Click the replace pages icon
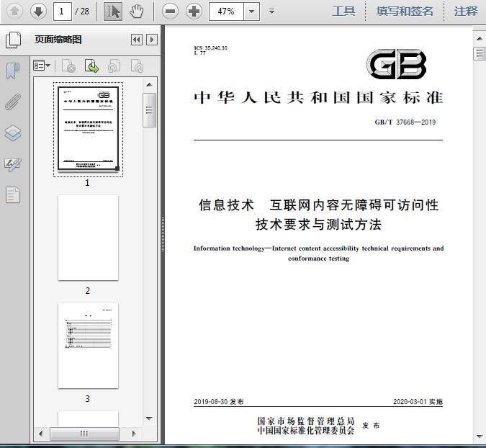Viewport: 486px width, 448px height. 137,66
